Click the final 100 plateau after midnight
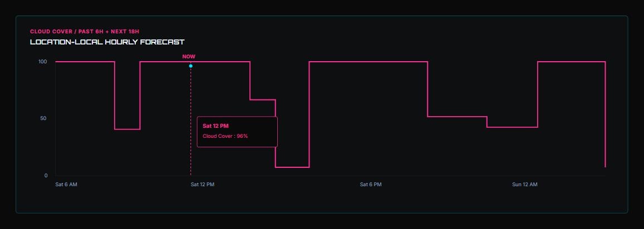Image resolution: width=644 pixels, height=229 pixels. 571,62
